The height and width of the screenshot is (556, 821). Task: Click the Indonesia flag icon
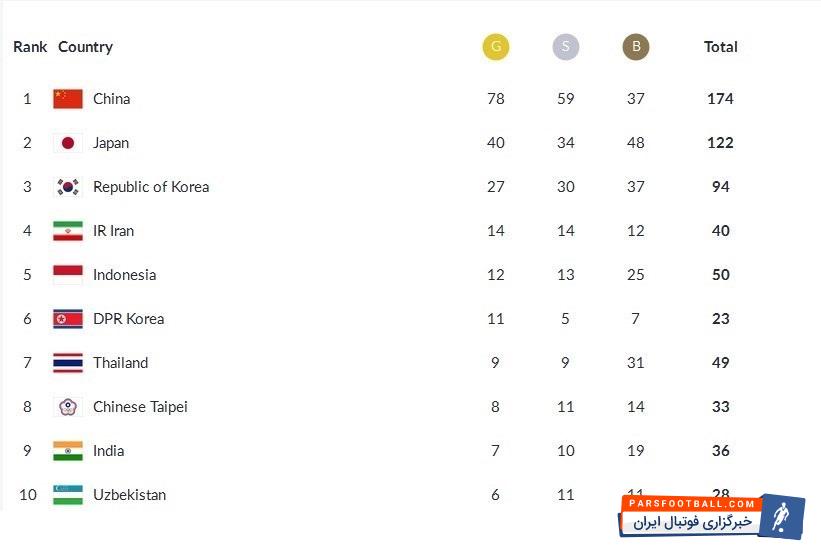(68, 275)
